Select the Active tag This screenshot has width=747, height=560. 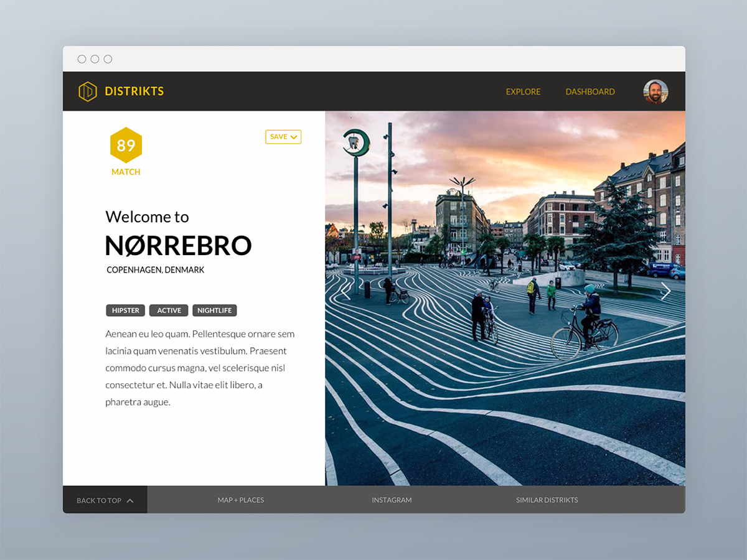click(x=169, y=310)
